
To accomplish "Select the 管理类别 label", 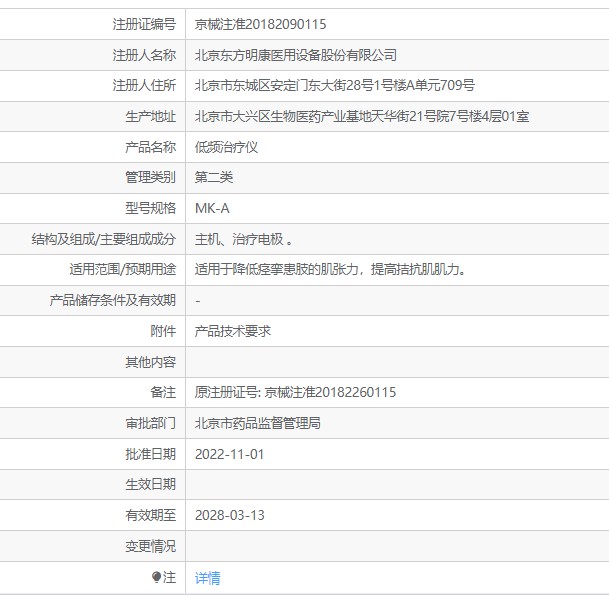I will point(150,177).
